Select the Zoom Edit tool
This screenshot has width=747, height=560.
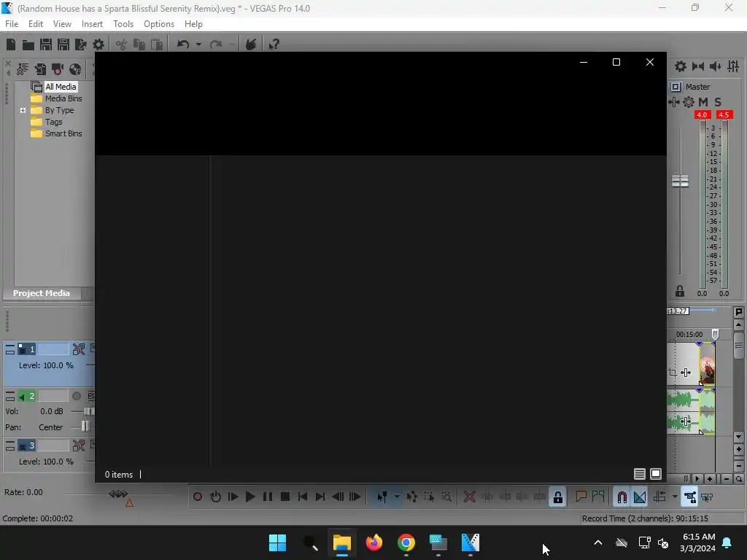446,497
